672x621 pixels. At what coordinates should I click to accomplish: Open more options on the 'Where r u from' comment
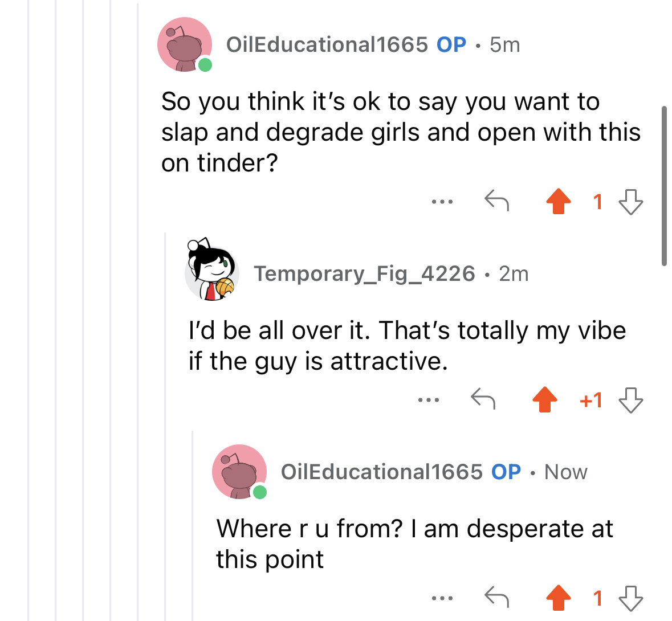[x=442, y=598]
